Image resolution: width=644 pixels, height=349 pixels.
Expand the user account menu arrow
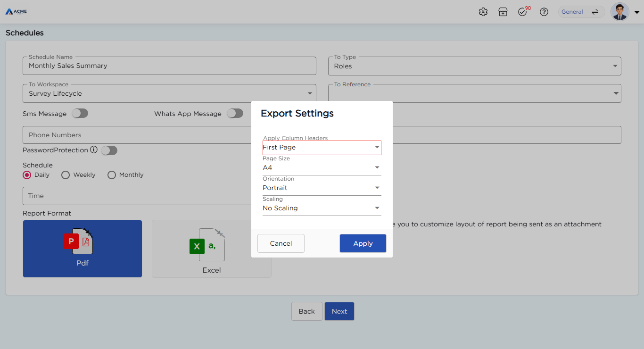tap(637, 13)
